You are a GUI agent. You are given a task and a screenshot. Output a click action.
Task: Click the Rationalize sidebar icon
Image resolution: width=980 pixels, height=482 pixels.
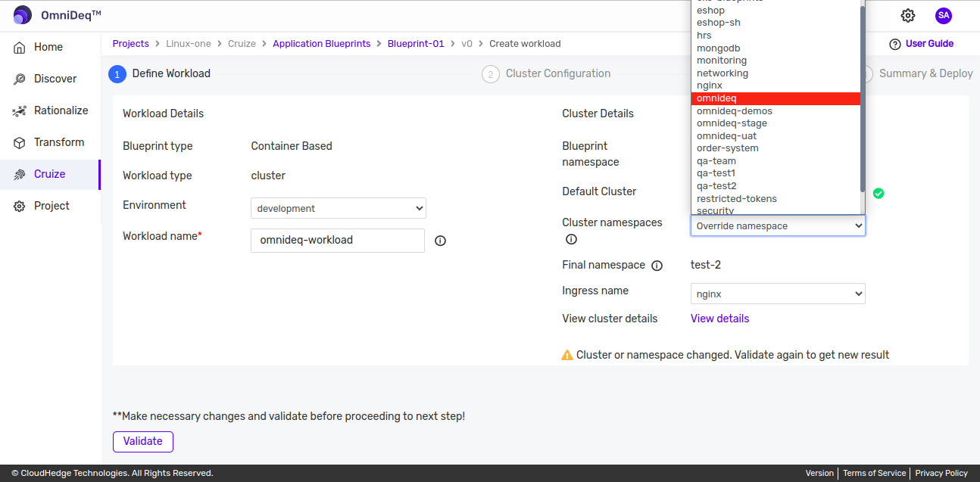pos(20,110)
